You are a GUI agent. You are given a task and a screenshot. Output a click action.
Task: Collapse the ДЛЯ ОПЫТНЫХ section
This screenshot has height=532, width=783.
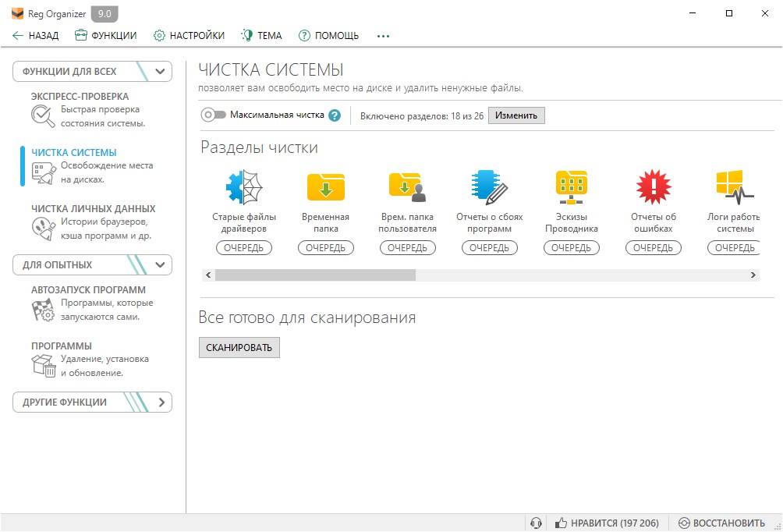[x=161, y=265]
